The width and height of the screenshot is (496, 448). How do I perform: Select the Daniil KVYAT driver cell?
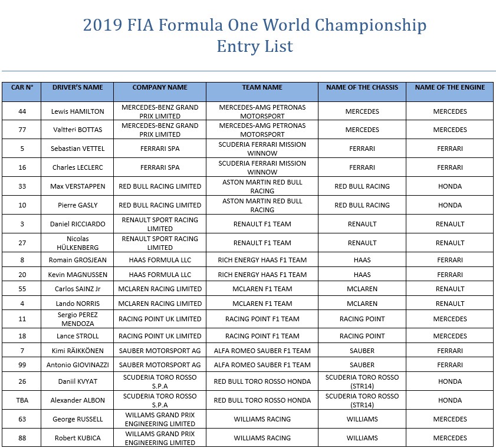click(77, 381)
